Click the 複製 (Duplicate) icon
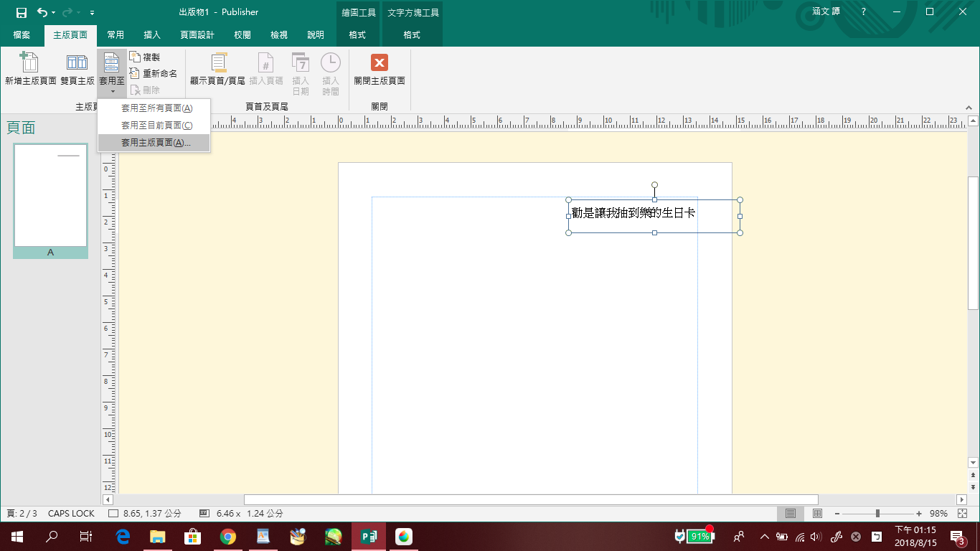980x551 pixels. (x=136, y=57)
